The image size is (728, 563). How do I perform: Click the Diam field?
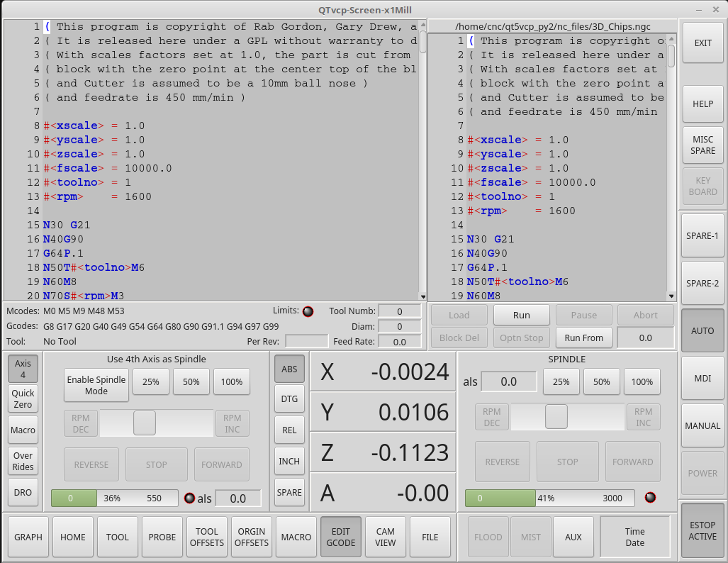click(400, 327)
